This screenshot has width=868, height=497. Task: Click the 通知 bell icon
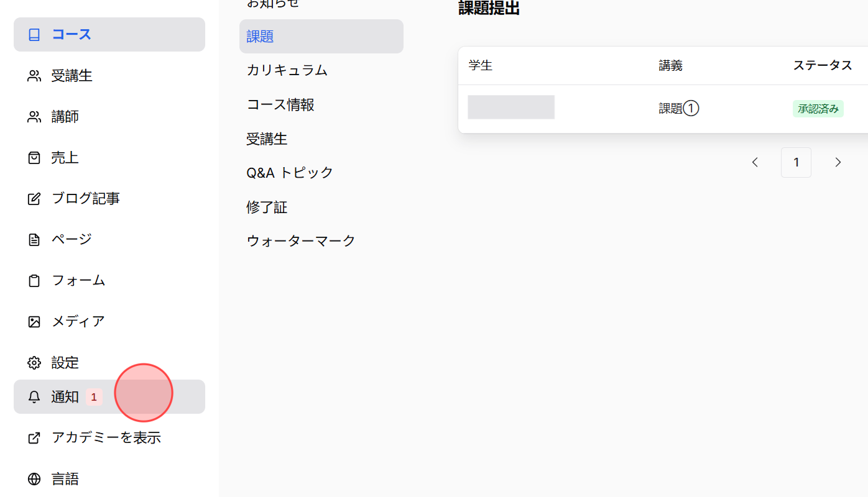(34, 396)
